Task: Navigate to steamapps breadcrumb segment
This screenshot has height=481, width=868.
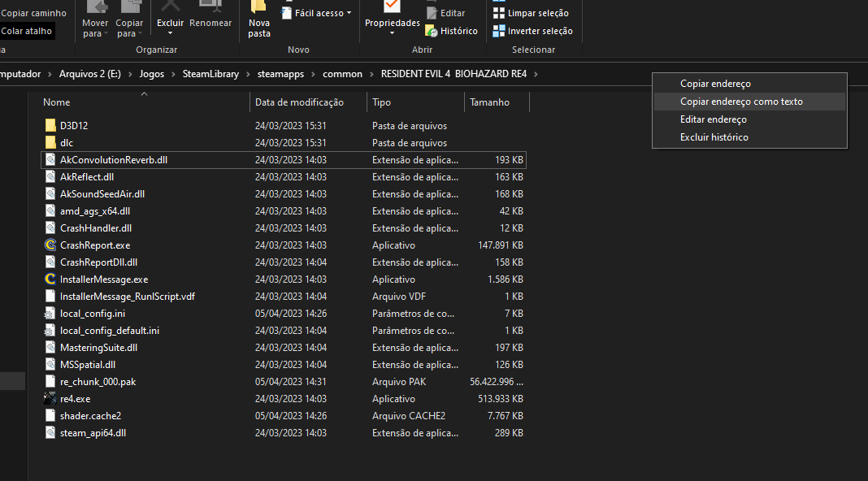Action: 280,74
